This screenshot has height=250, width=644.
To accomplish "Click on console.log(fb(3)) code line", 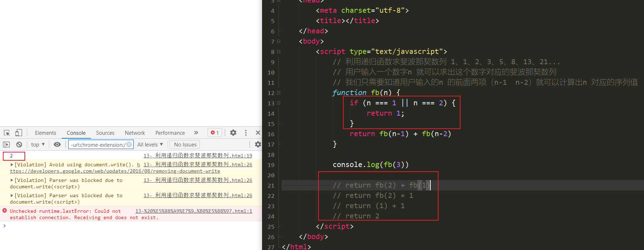I will click(x=371, y=165).
